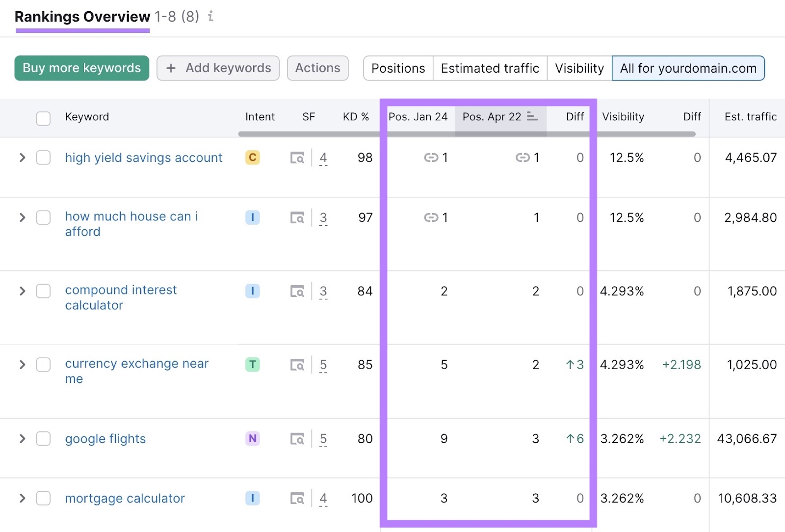Click the +2.232 visibility diff value
Viewport: 785px width, 532px height.
680,439
